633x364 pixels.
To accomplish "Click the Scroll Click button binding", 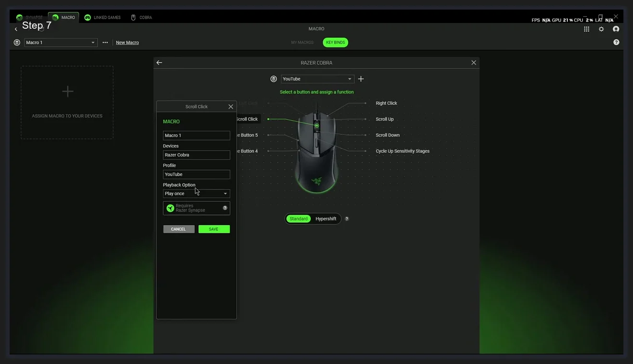I will (247, 119).
